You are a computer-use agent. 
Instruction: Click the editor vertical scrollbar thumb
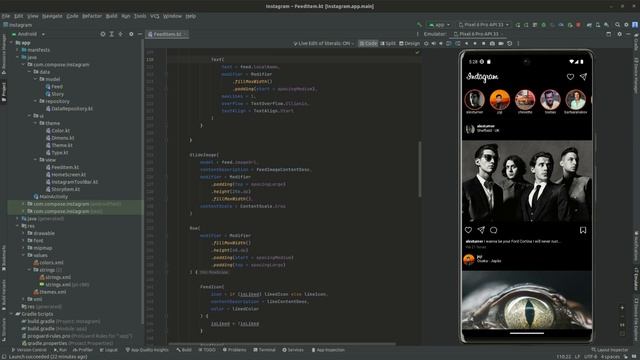420,169
